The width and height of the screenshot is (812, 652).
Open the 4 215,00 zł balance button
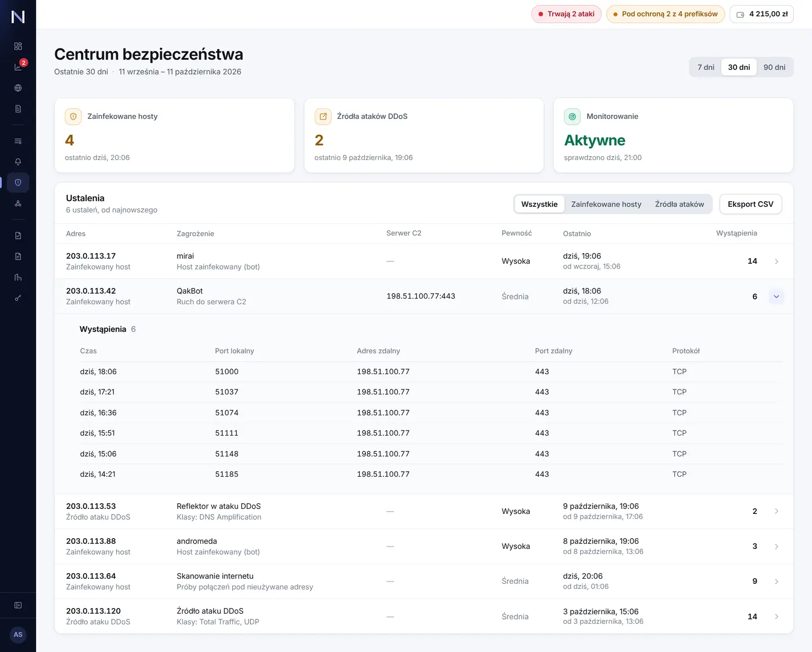(762, 14)
